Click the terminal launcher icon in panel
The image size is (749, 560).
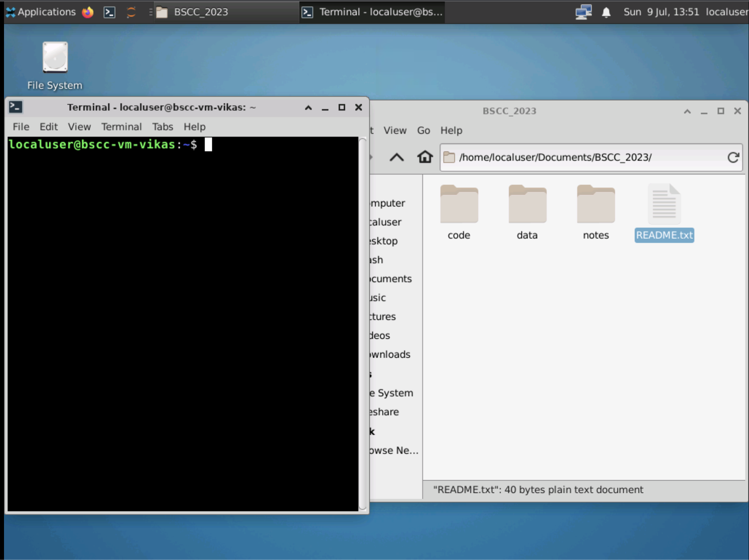tap(109, 12)
